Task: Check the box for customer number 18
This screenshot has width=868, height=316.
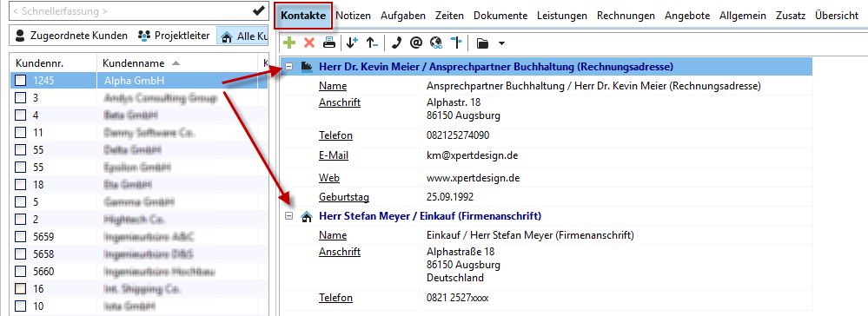Action: 21,184
